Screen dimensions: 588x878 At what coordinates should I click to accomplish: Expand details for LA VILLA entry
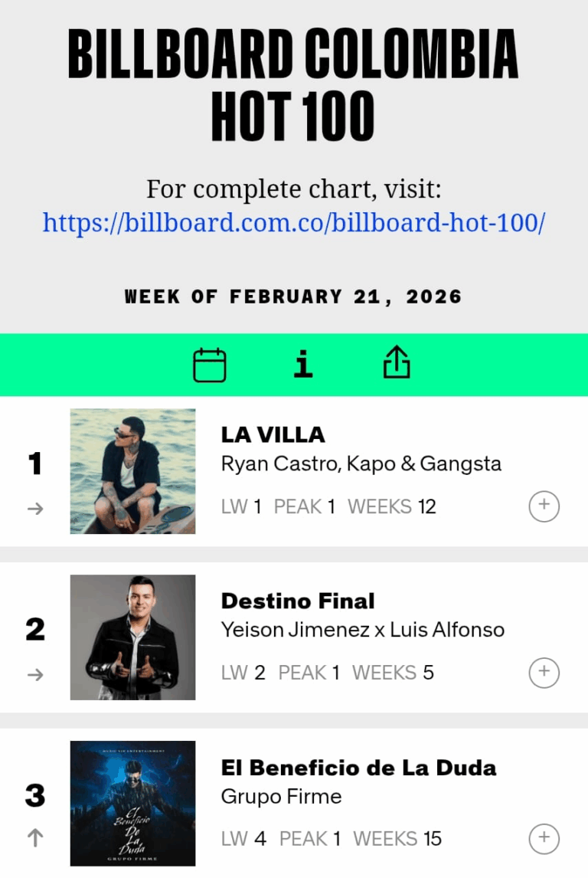coord(544,506)
